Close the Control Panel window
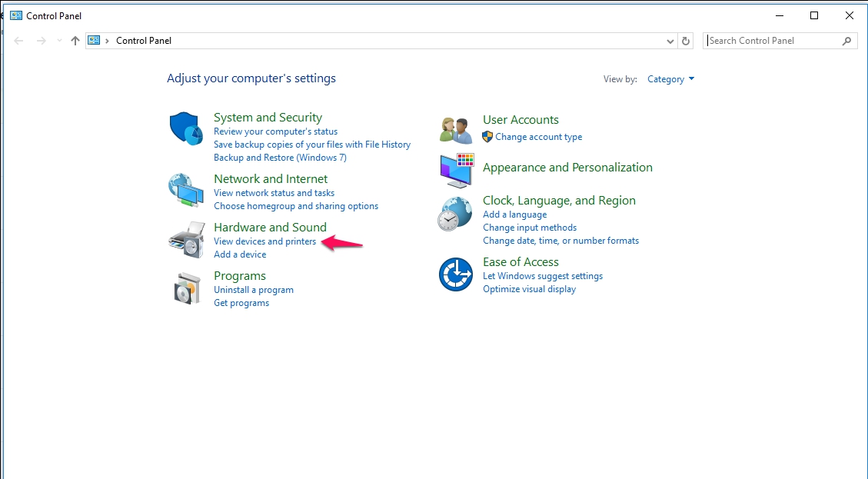 [x=850, y=15]
